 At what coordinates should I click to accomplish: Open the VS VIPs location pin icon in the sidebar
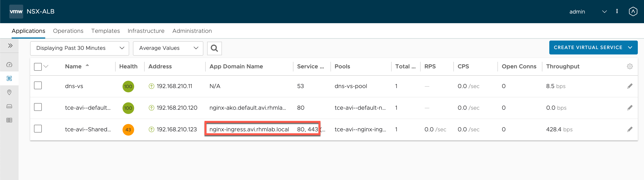9,92
